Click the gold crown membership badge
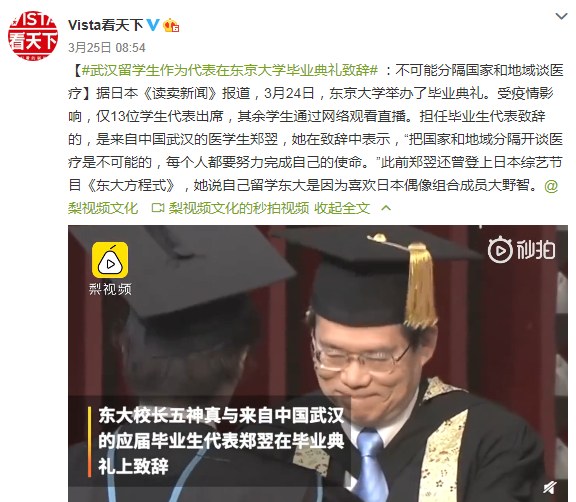 click(171, 25)
